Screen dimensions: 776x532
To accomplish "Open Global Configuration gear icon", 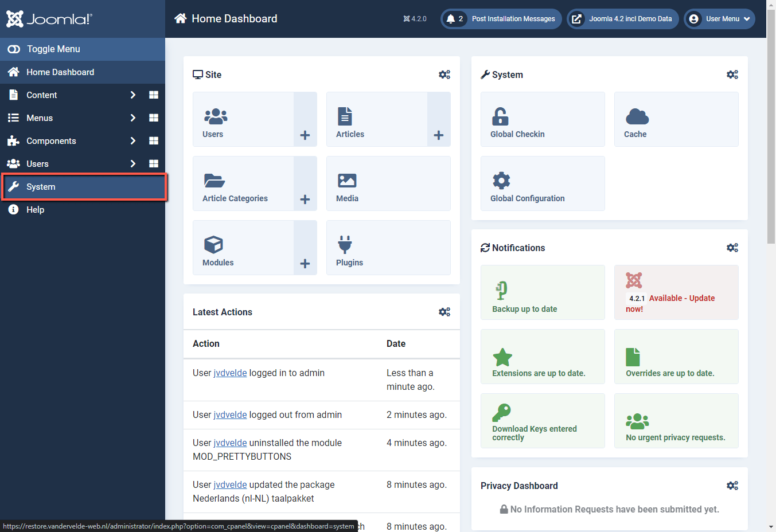I will [501, 180].
